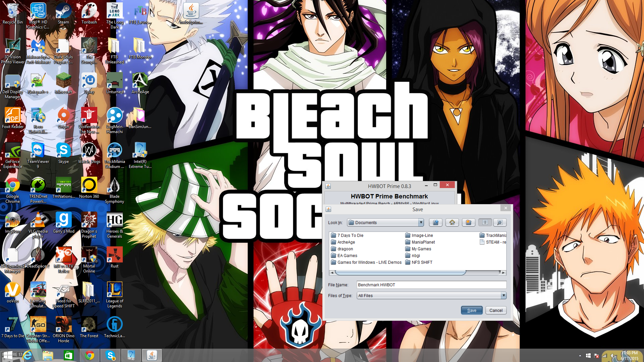Image resolution: width=644 pixels, height=362 pixels.
Task: Show hidden system tray icons
Action: pos(580,356)
